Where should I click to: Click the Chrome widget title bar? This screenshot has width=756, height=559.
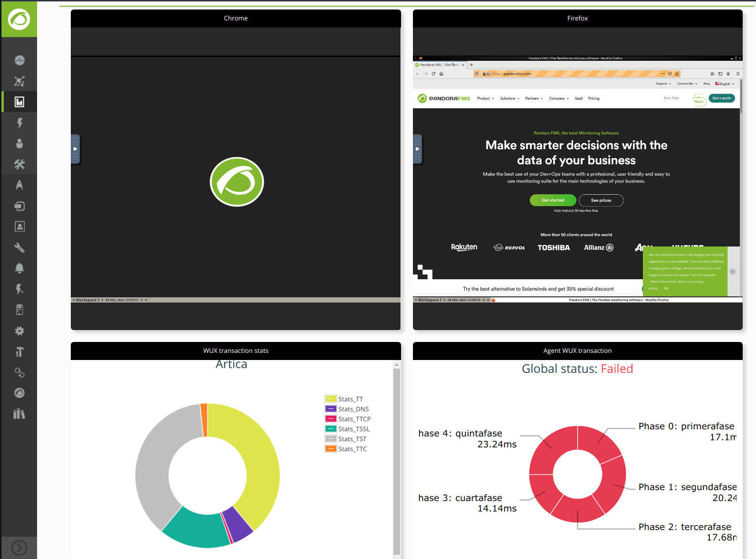point(236,19)
